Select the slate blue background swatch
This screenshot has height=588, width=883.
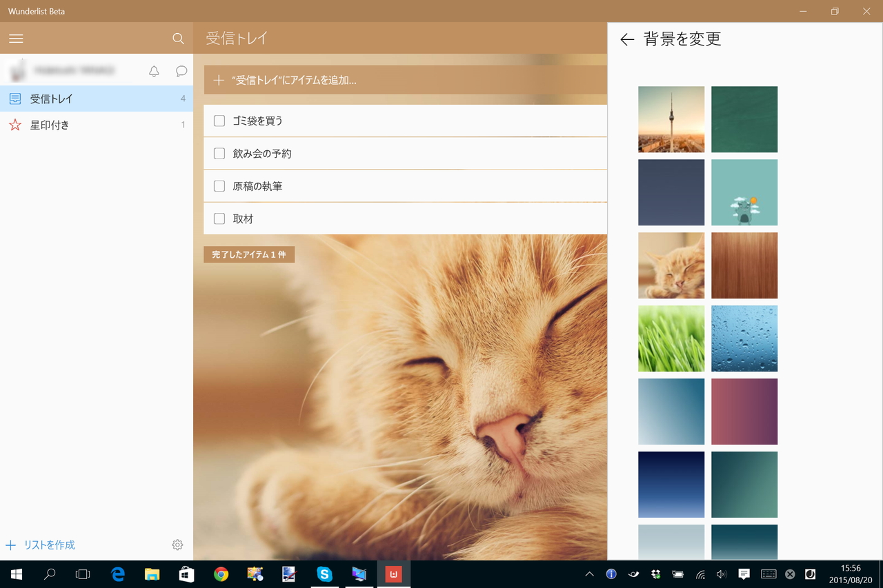(671, 192)
